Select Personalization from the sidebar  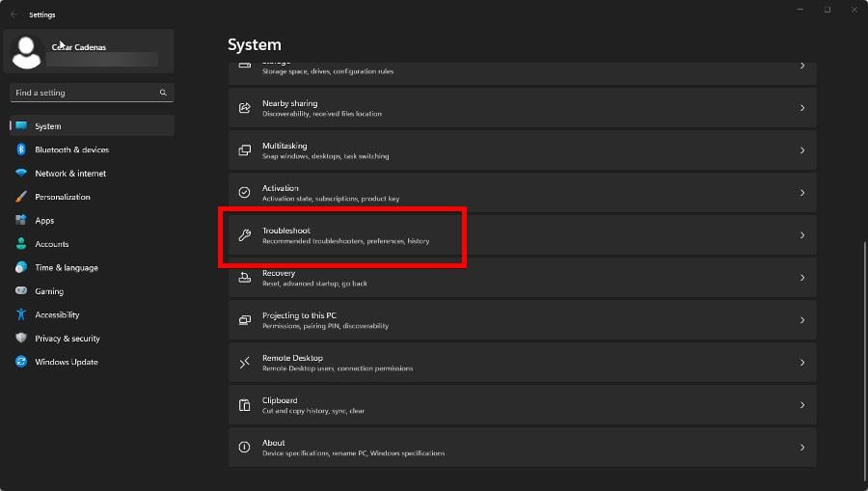click(62, 197)
